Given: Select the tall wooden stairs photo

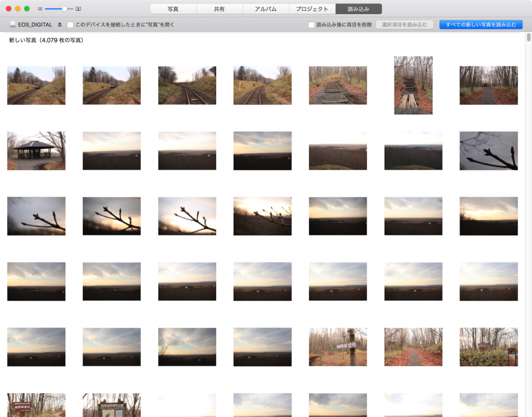Looking at the screenshot, I should tap(413, 86).
